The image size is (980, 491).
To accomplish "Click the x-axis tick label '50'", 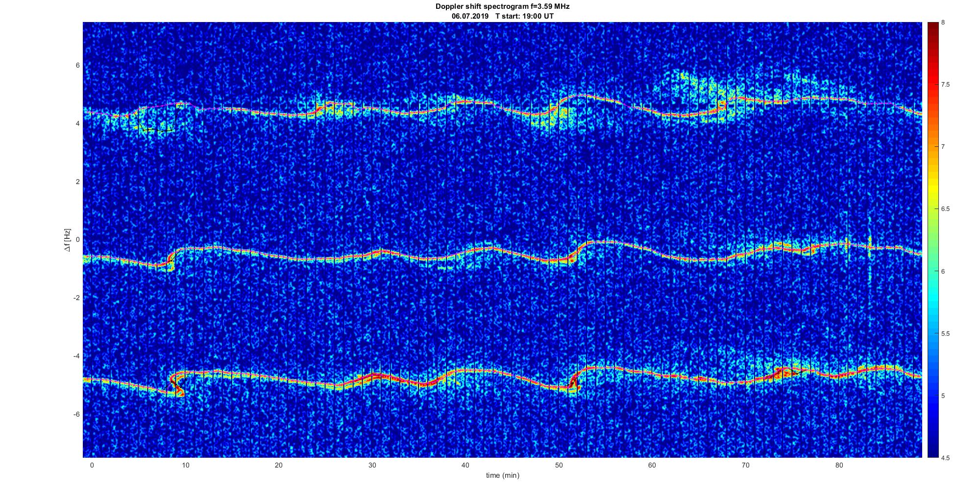I will [x=559, y=465].
